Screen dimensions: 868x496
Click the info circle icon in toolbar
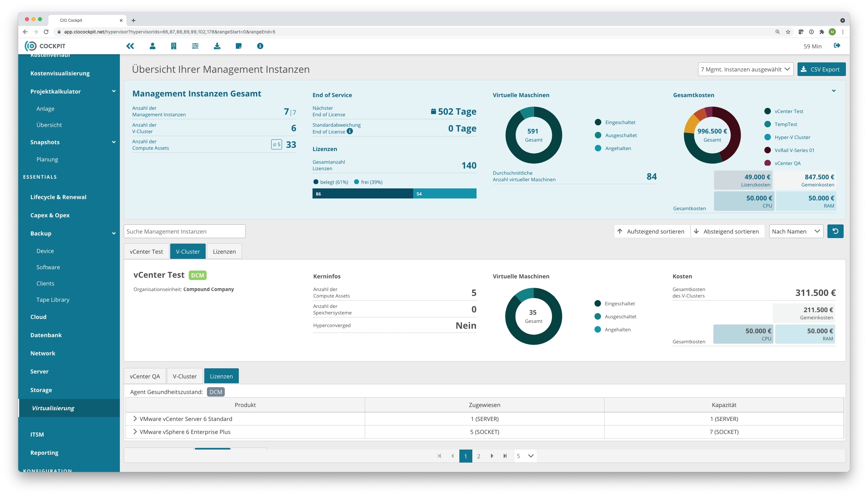coord(260,46)
